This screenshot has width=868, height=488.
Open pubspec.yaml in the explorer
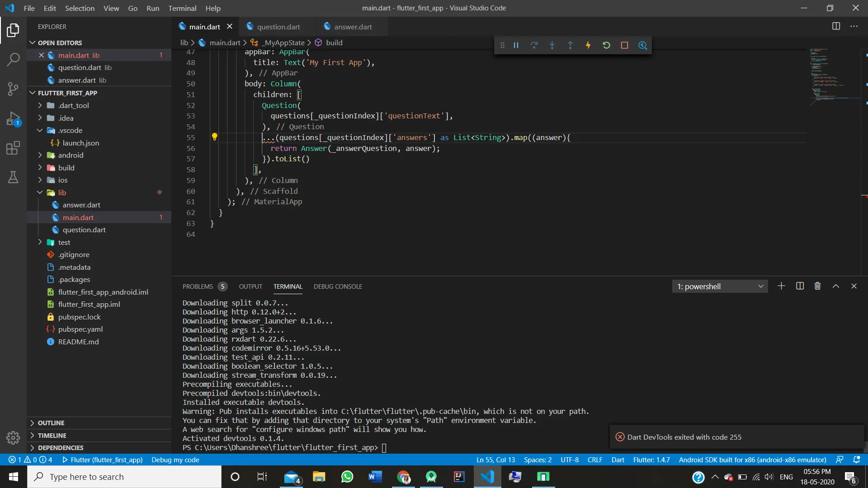(x=80, y=329)
